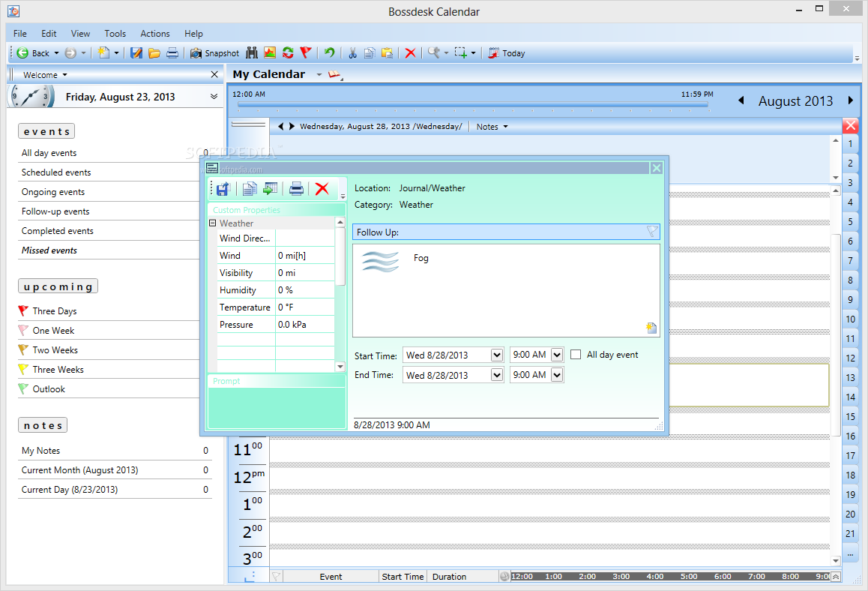Click the Follow Up flag icon
The width and height of the screenshot is (868, 591).
point(652,232)
